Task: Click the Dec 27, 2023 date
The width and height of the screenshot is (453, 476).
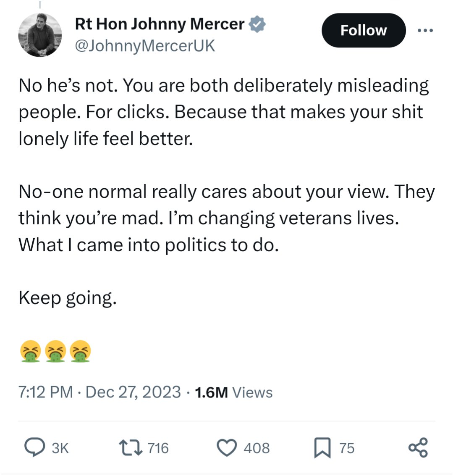Action: 133,392
